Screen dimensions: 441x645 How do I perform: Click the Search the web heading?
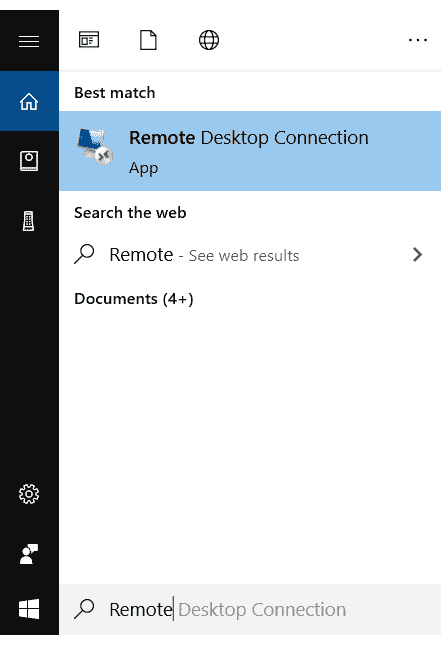tap(130, 213)
